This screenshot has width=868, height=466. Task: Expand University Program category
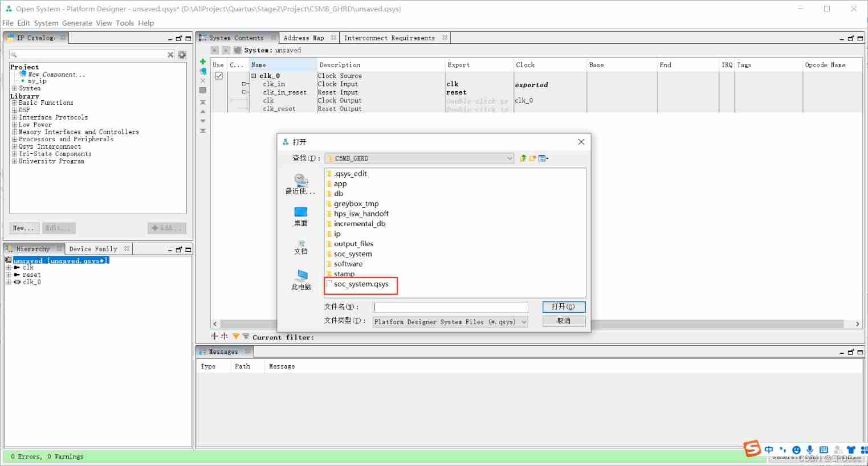(14, 161)
